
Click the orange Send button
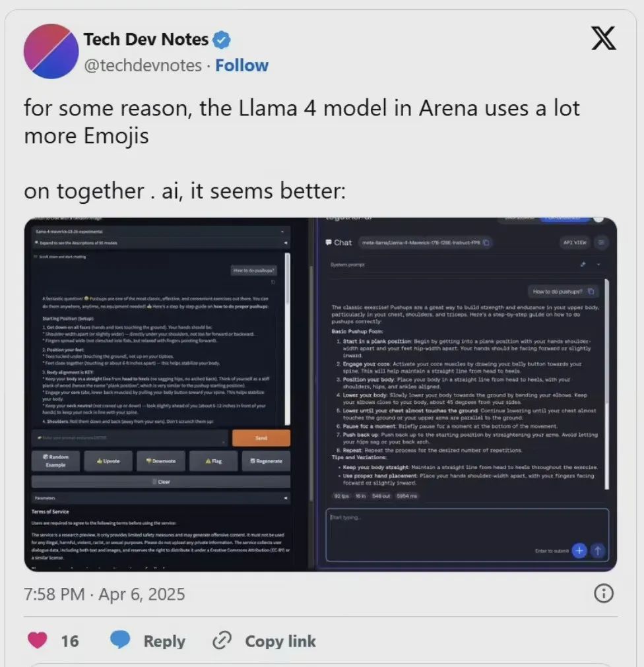pos(261,437)
